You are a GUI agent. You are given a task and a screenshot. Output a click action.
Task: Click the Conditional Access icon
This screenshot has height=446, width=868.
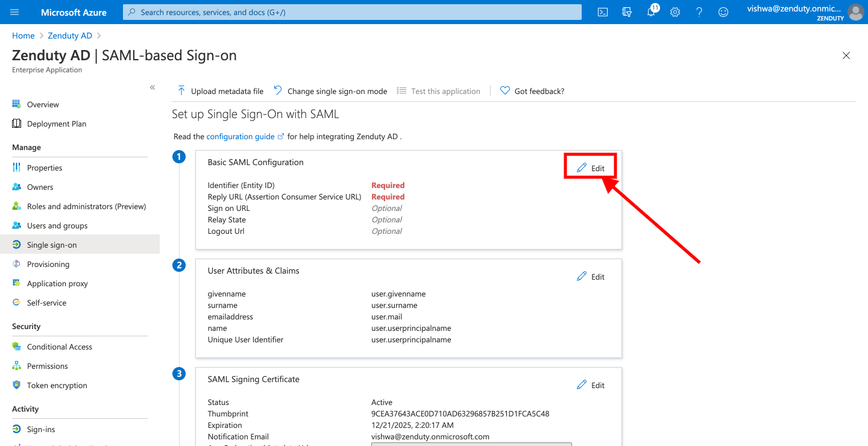click(17, 347)
